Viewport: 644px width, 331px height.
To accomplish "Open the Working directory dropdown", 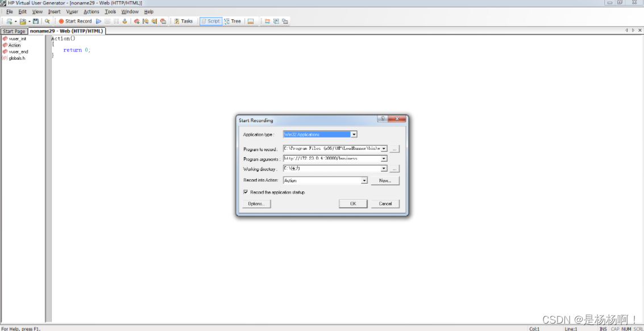I will 384,168.
